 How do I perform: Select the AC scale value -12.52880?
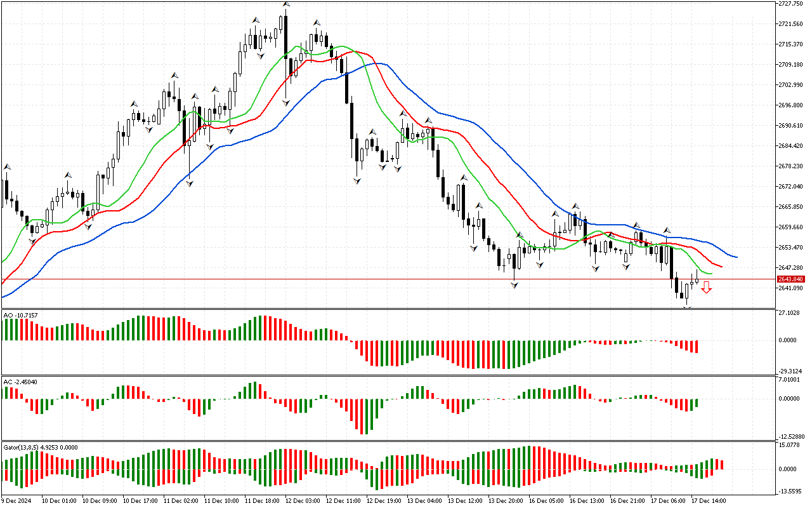pyautogui.click(x=790, y=437)
